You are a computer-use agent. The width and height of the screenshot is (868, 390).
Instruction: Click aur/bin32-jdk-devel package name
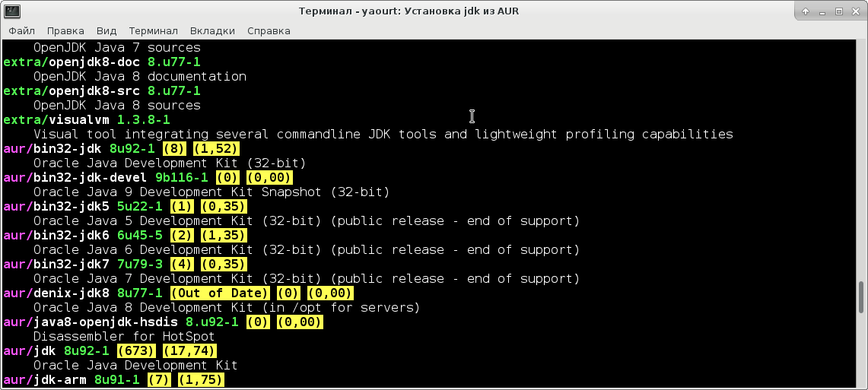[x=75, y=177]
